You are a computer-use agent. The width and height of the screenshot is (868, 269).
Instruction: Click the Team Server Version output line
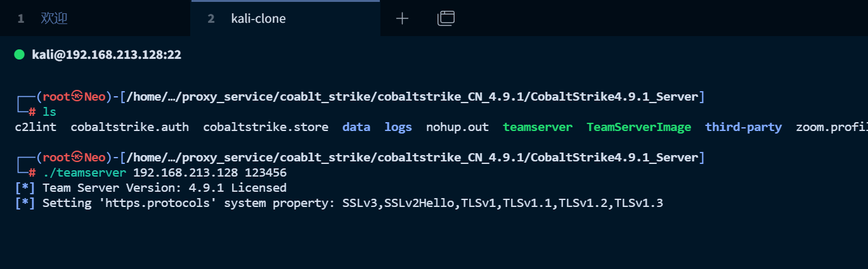click(164, 188)
